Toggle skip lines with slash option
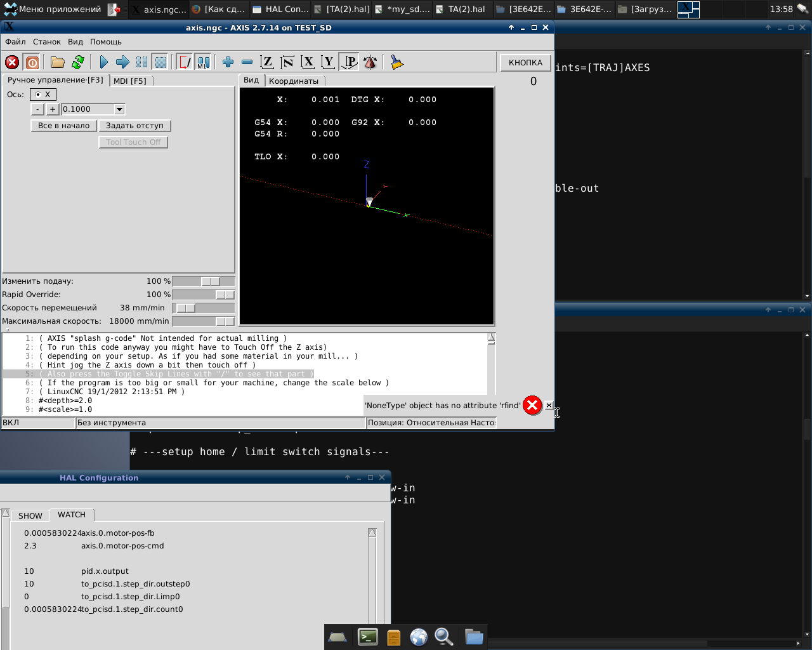This screenshot has height=650, width=812. pyautogui.click(x=185, y=62)
